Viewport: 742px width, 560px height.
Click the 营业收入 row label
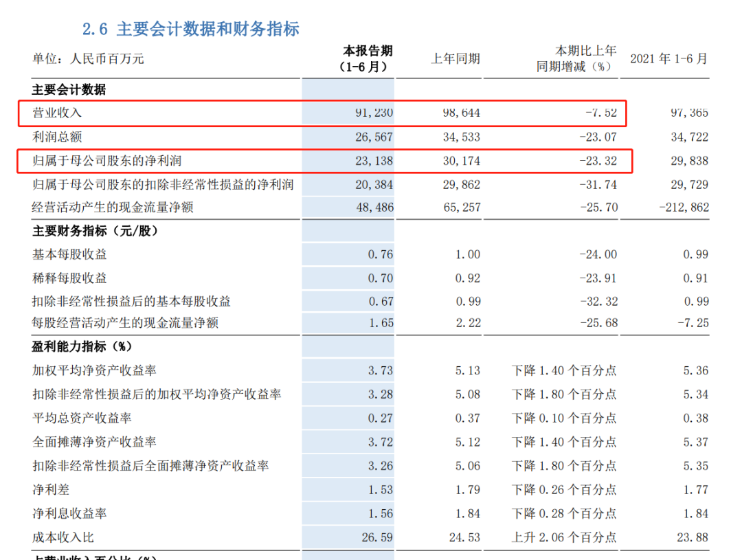click(57, 113)
